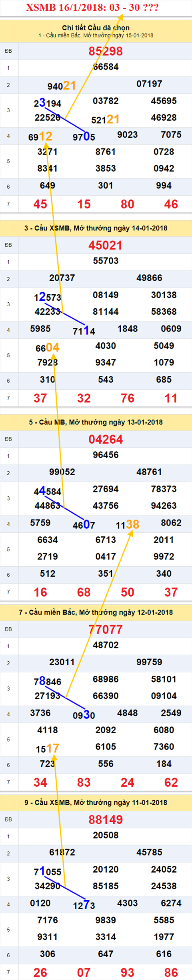
Task: Select fourth prize number 1273
Action: (84, 905)
